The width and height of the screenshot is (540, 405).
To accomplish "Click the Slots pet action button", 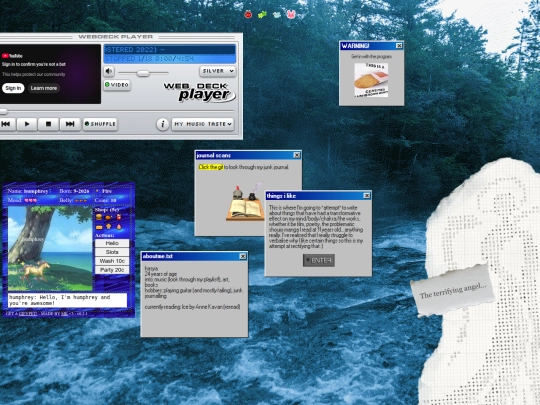I will 112,252.
